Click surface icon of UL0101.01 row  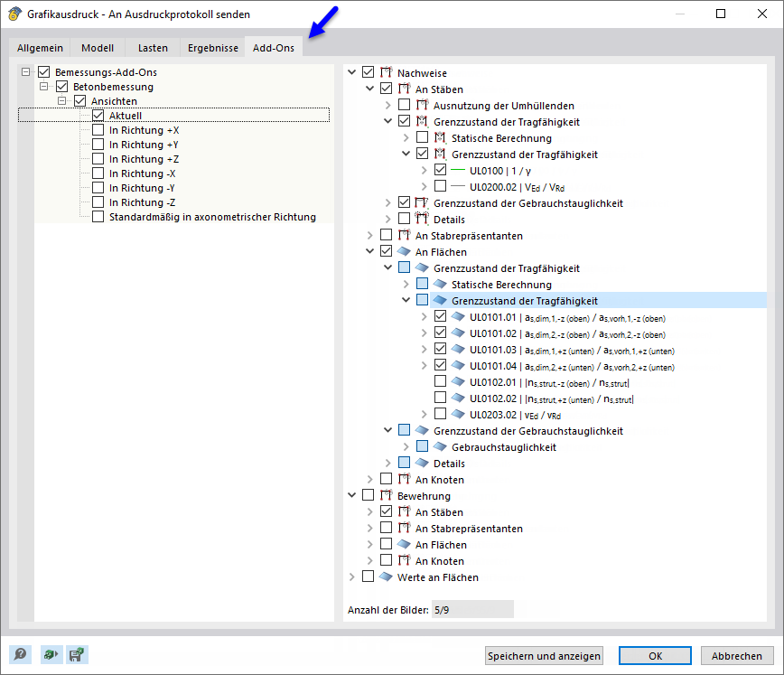click(458, 316)
